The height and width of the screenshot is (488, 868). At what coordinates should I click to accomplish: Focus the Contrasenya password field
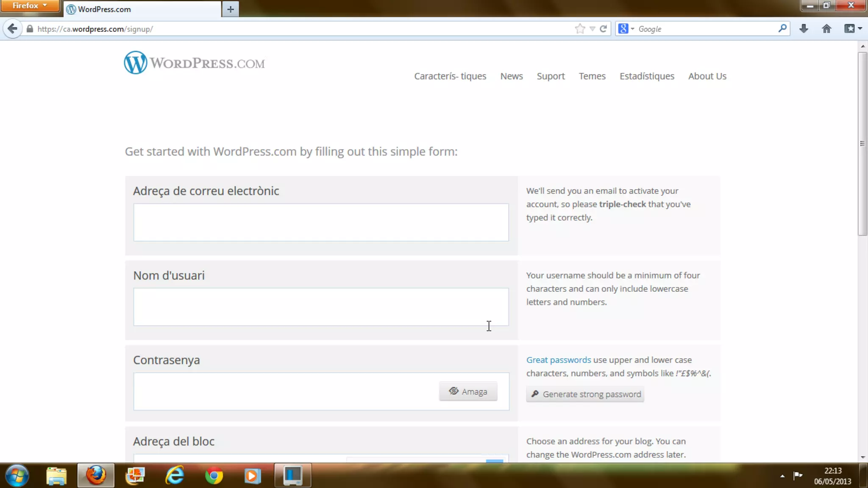click(x=321, y=391)
